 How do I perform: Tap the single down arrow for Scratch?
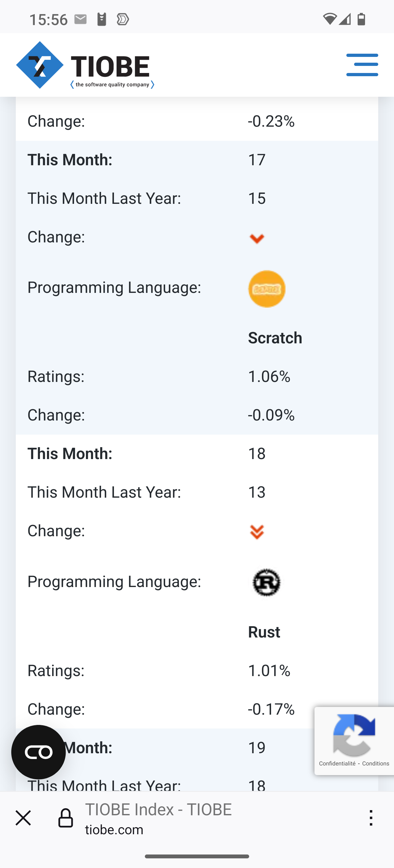pos(257,239)
